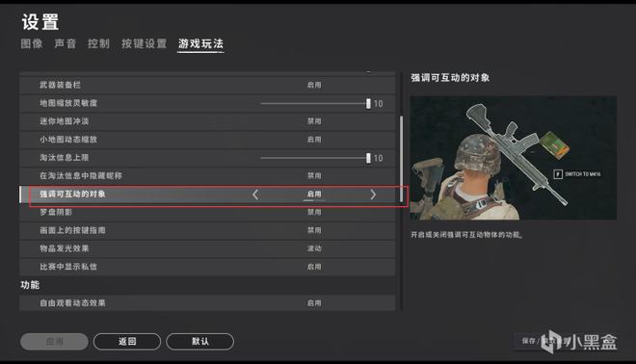Click the 返回 button
Image resolution: width=636 pixels, height=364 pixels.
coord(127,341)
